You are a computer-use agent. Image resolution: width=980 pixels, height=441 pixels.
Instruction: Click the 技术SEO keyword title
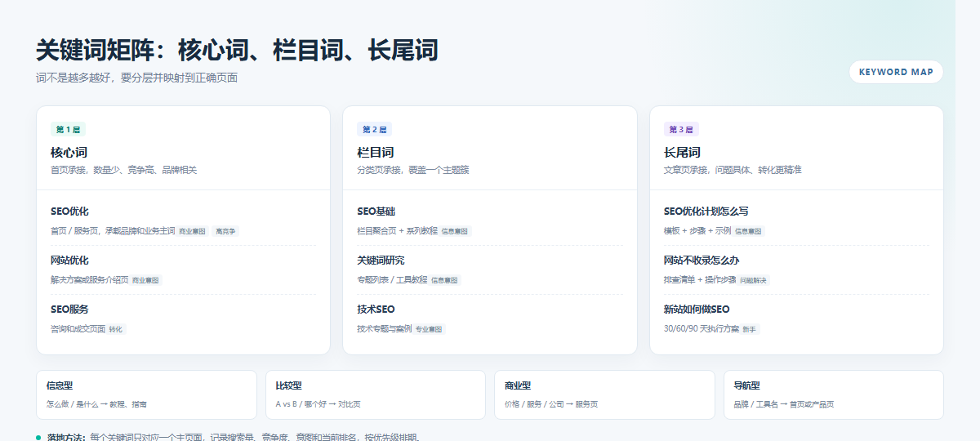point(376,310)
